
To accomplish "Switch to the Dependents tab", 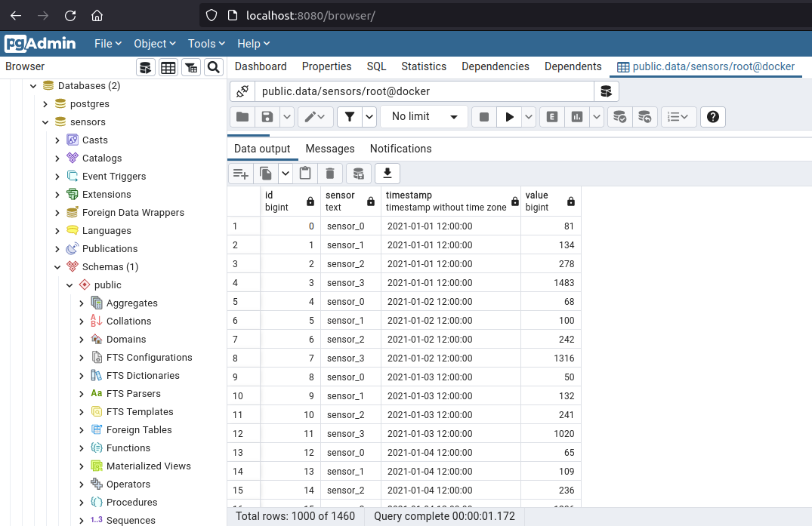I will click(x=573, y=66).
